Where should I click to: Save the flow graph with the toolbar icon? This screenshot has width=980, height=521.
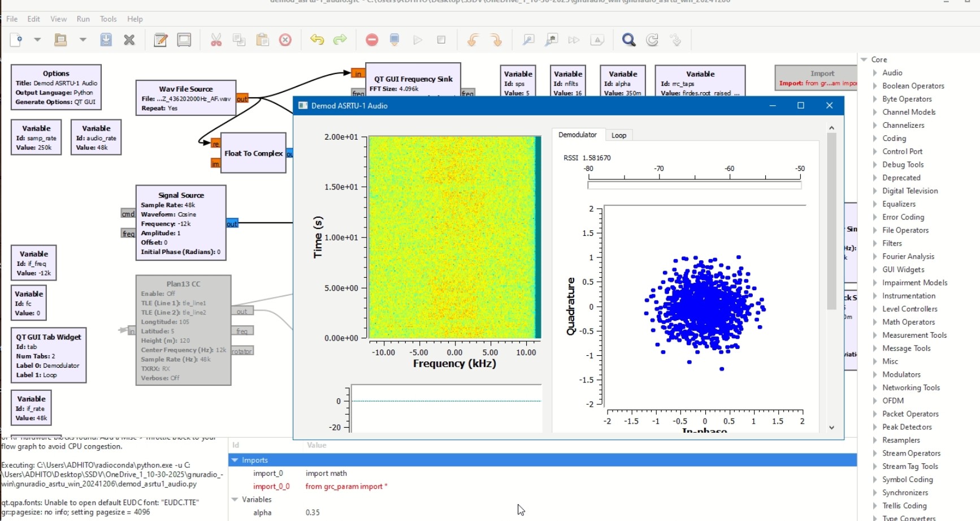point(106,40)
